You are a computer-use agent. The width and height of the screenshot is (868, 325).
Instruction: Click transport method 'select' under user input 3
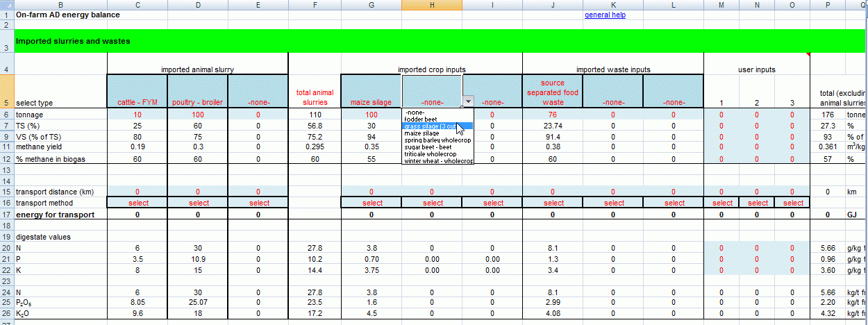point(792,203)
